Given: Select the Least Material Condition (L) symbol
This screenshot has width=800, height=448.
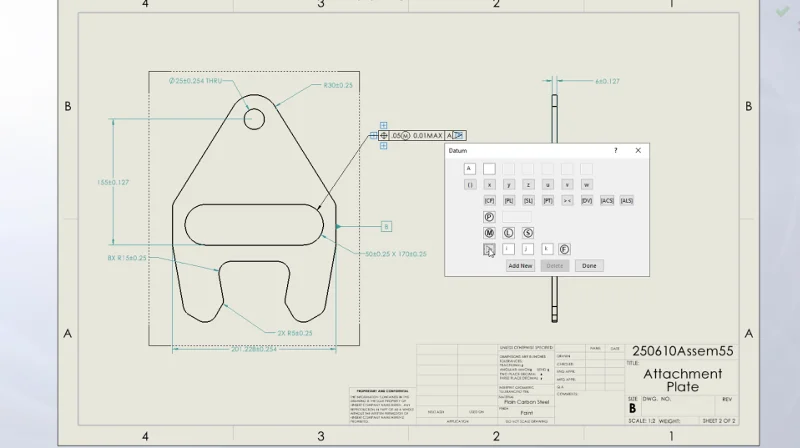Looking at the screenshot, I should click(x=508, y=233).
